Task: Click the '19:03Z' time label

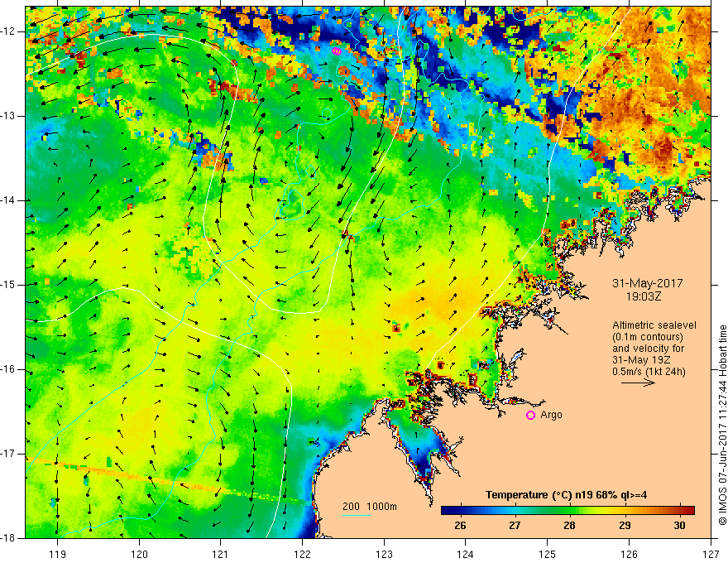Action: (x=643, y=296)
